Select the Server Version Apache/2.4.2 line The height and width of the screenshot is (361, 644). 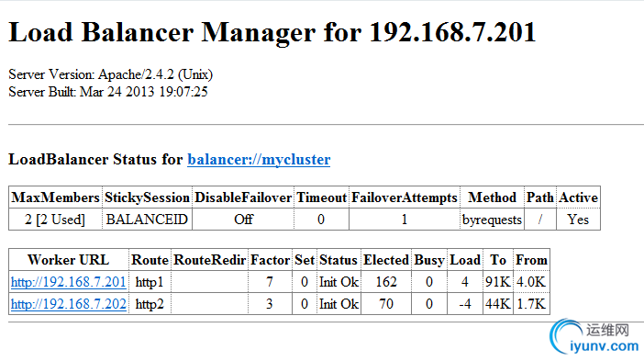[x=110, y=74]
